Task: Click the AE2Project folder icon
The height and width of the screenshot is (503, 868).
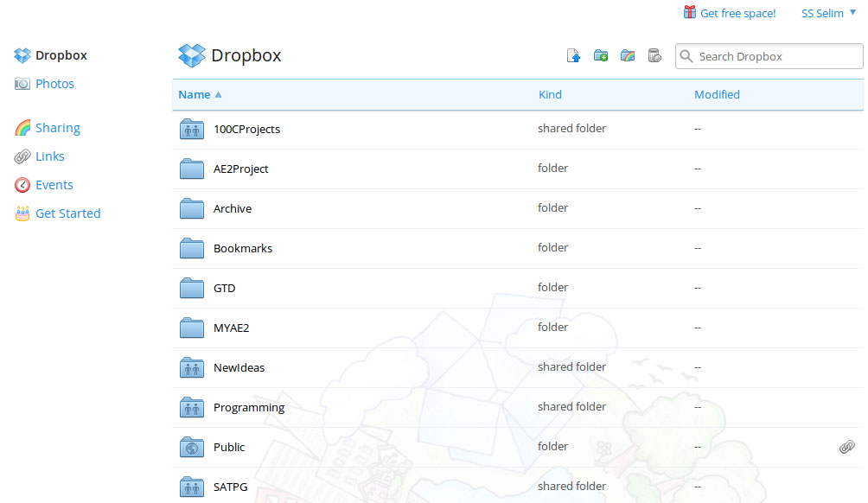Action: point(192,169)
